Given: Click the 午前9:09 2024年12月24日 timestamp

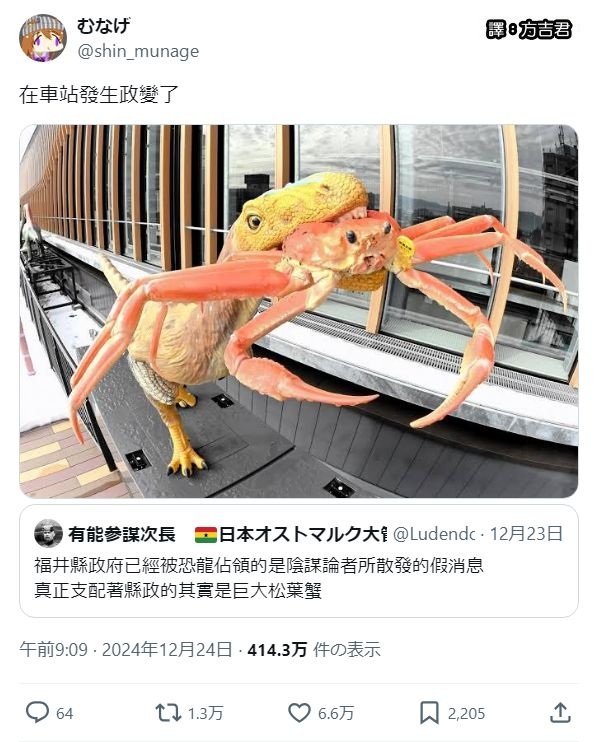Looking at the screenshot, I should tap(126, 649).
